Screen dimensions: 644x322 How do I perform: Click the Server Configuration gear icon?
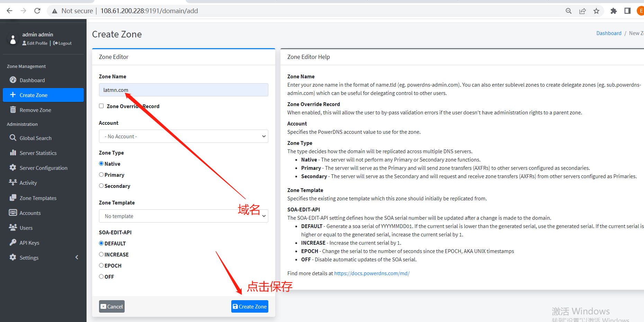click(13, 168)
